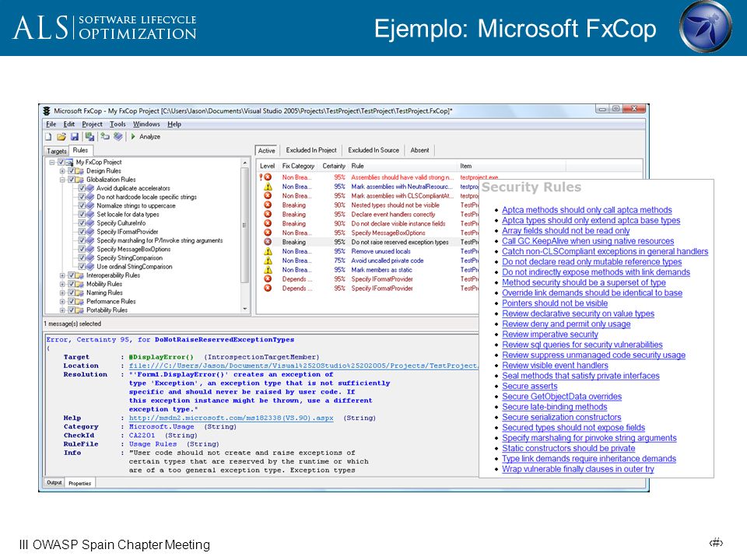
Task: Toggle the 'Use ordinal StringComparison' checkbox
Action: coord(82,267)
